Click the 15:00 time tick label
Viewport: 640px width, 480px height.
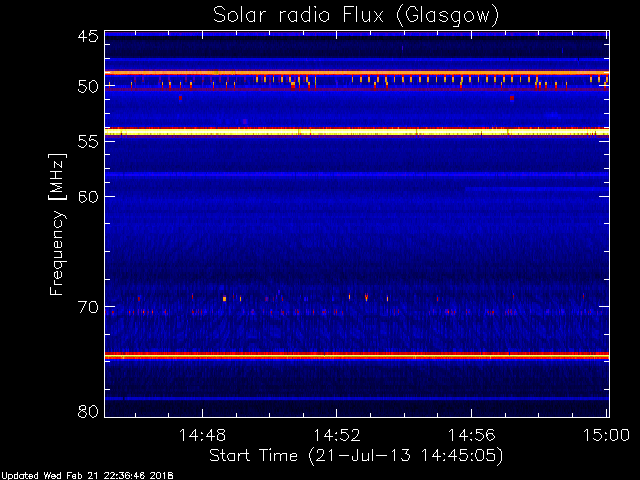pyautogui.click(x=606, y=435)
